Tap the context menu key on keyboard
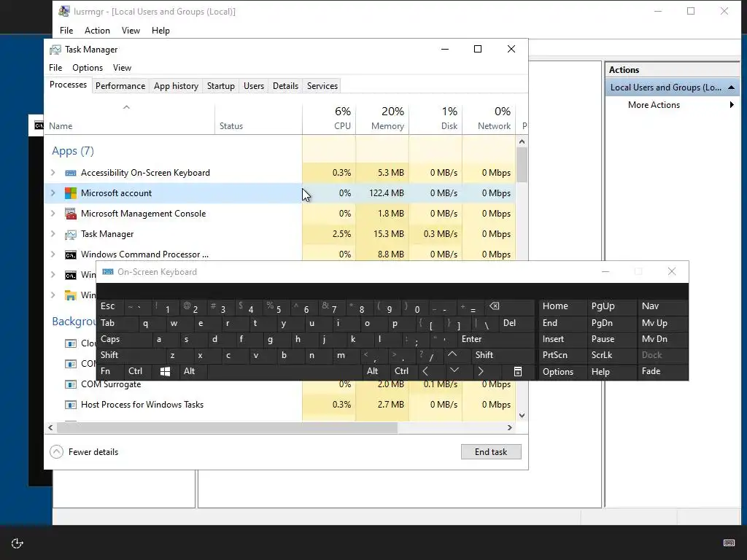The width and height of the screenshot is (747, 560). pyautogui.click(x=518, y=371)
